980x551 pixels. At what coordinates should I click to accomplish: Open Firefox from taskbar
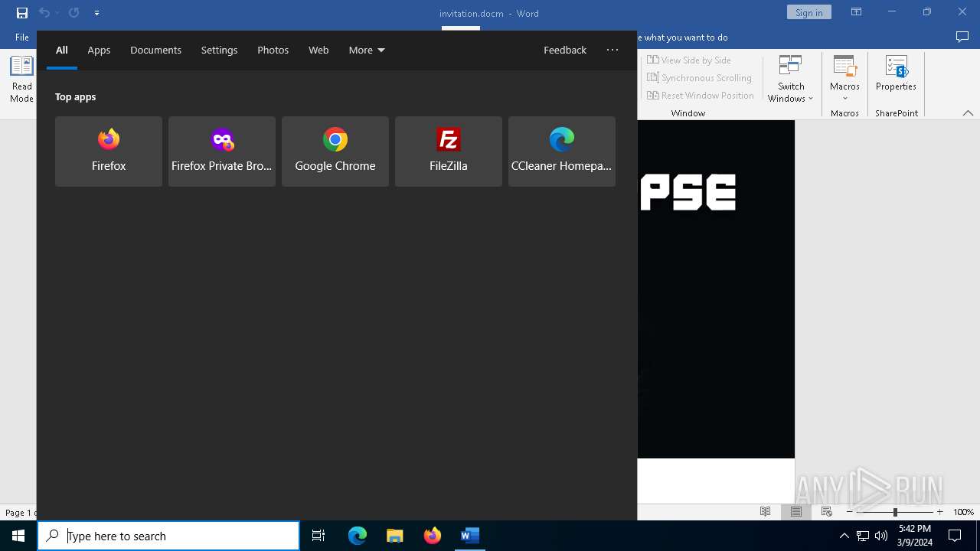click(x=433, y=536)
